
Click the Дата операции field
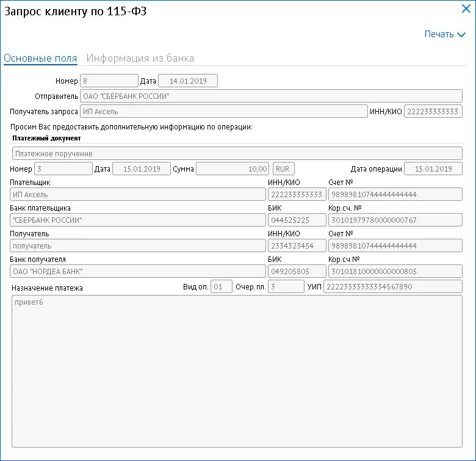tap(433, 169)
